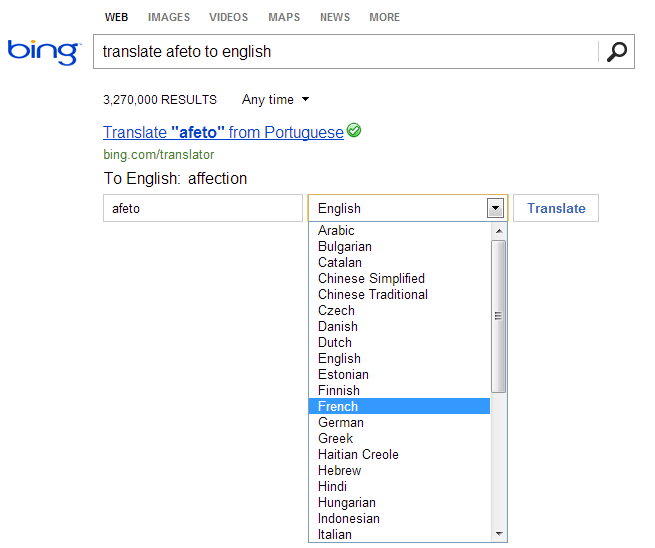Screen dimensions: 655x548
Task: Switch to the VIDEOS tab
Action: tap(228, 17)
